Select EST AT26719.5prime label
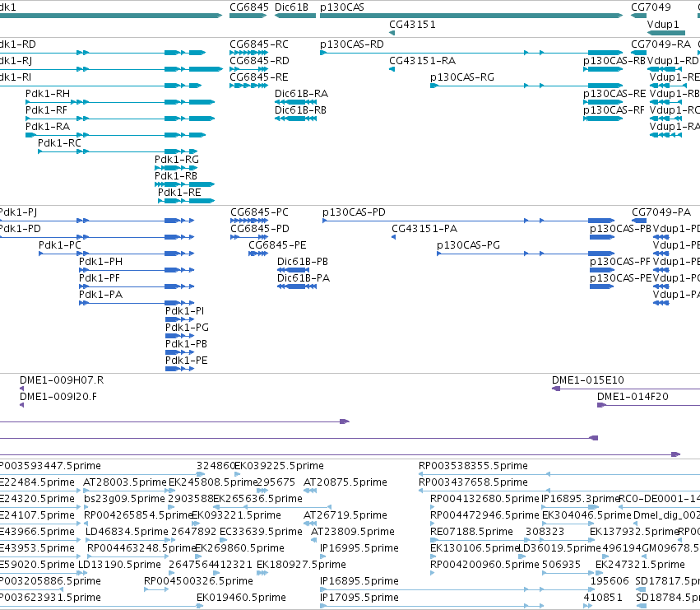 point(345,515)
